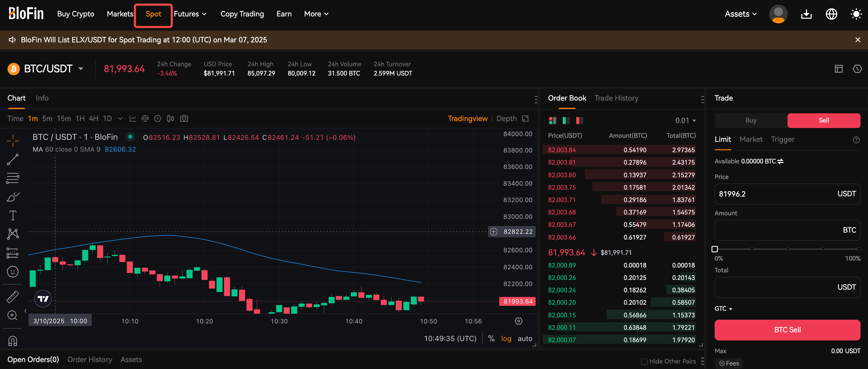
Task: Go to the Spot menu item
Action: [153, 14]
